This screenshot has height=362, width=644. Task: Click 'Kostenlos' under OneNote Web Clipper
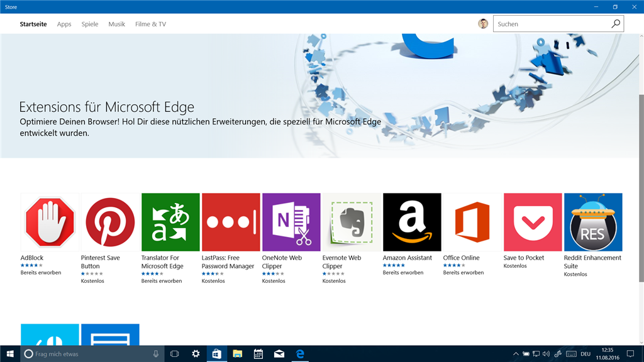click(x=274, y=281)
